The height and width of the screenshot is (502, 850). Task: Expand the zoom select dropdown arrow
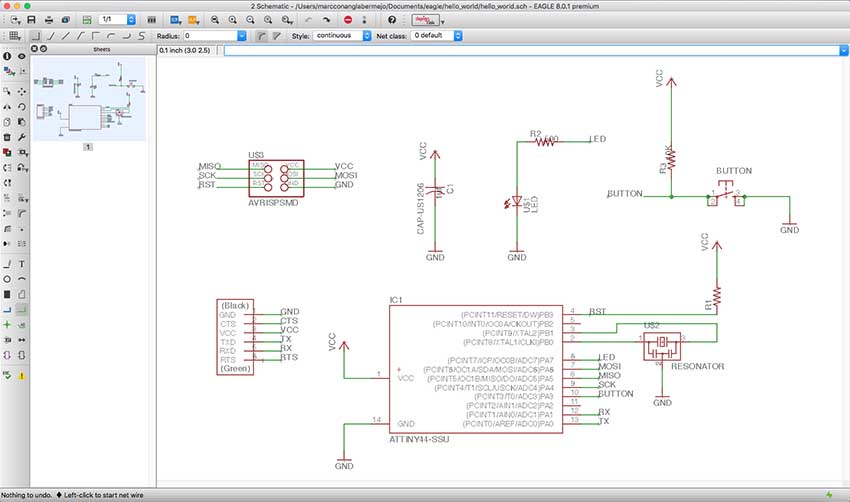pos(291,22)
